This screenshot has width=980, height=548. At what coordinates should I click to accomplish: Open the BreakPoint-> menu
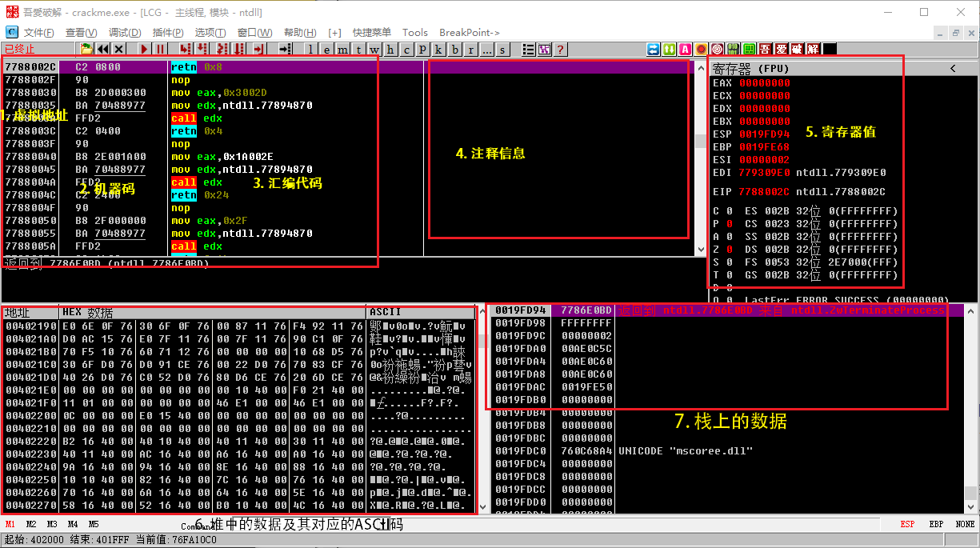(469, 32)
